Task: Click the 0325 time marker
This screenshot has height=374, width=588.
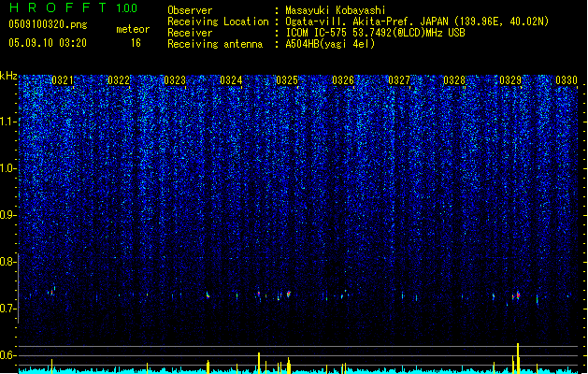Action: [x=287, y=80]
